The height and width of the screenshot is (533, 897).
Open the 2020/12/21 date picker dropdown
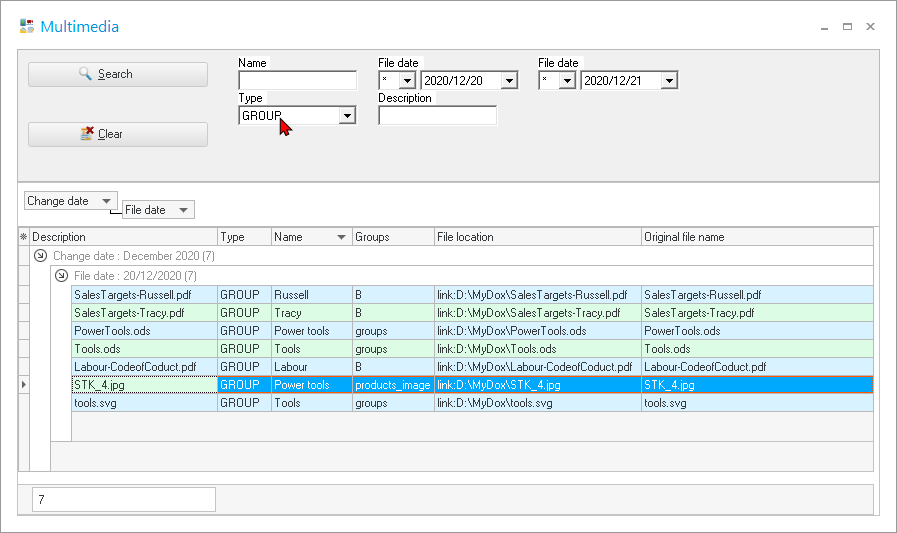click(668, 81)
